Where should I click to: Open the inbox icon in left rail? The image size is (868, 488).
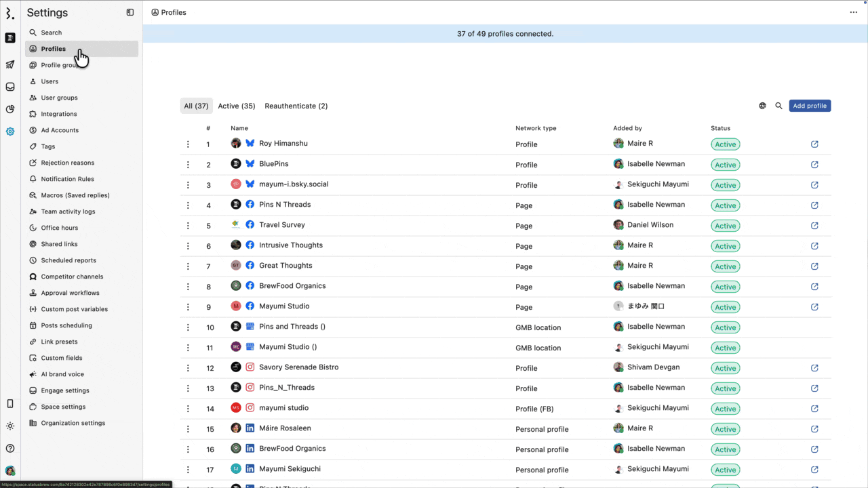click(10, 87)
